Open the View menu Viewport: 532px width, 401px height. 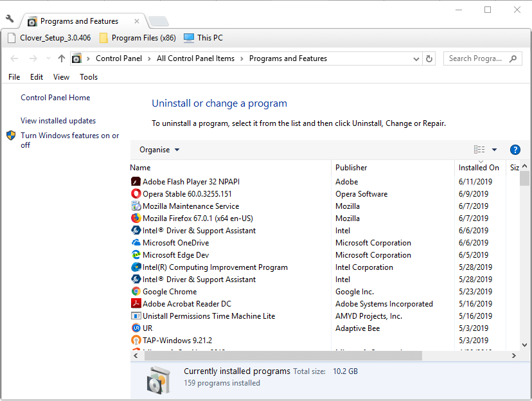coord(61,77)
